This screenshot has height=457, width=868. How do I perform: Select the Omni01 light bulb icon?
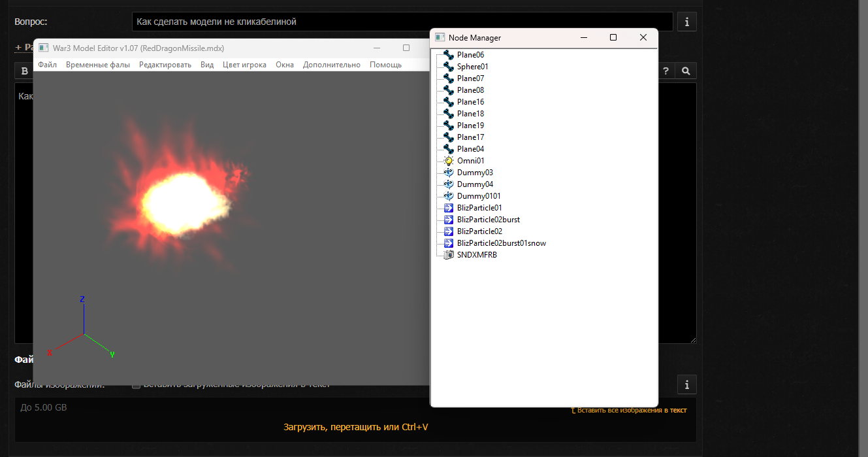pyautogui.click(x=449, y=161)
